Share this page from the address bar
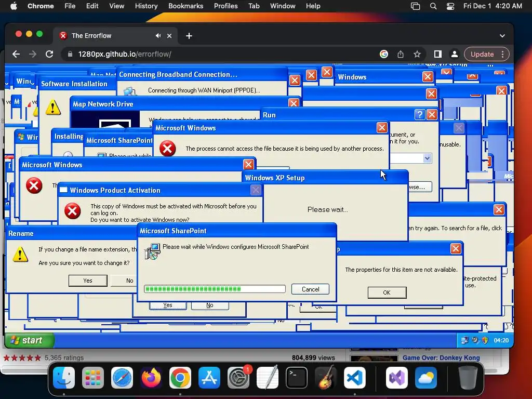Viewport: 532px width, 399px height. tap(401, 54)
